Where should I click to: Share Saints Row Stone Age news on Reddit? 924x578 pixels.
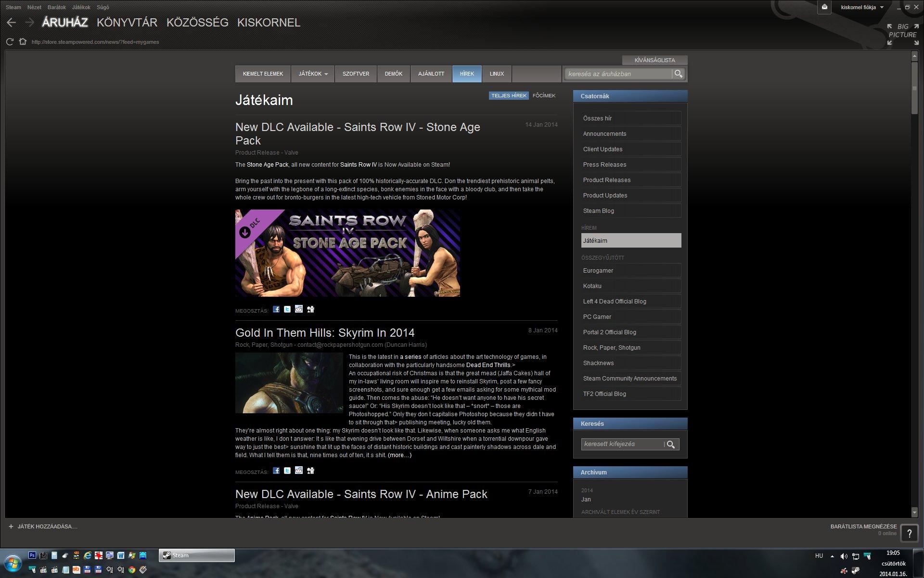pos(299,309)
